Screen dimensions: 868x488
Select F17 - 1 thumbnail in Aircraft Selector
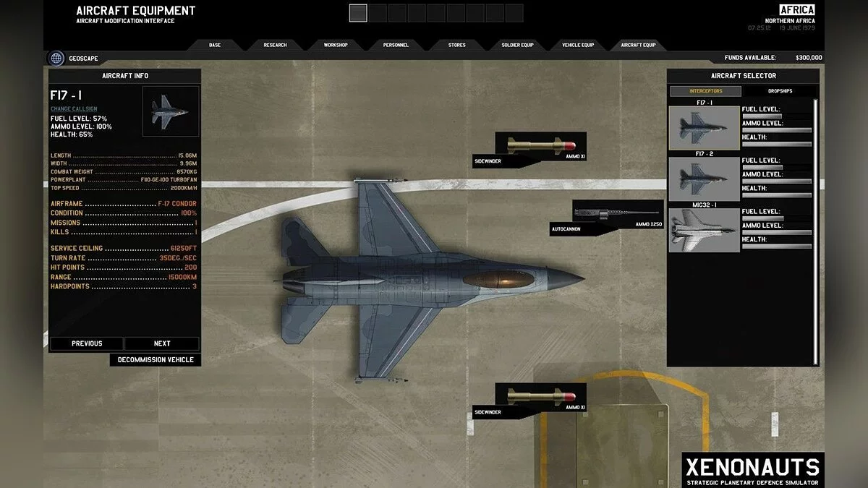click(704, 128)
